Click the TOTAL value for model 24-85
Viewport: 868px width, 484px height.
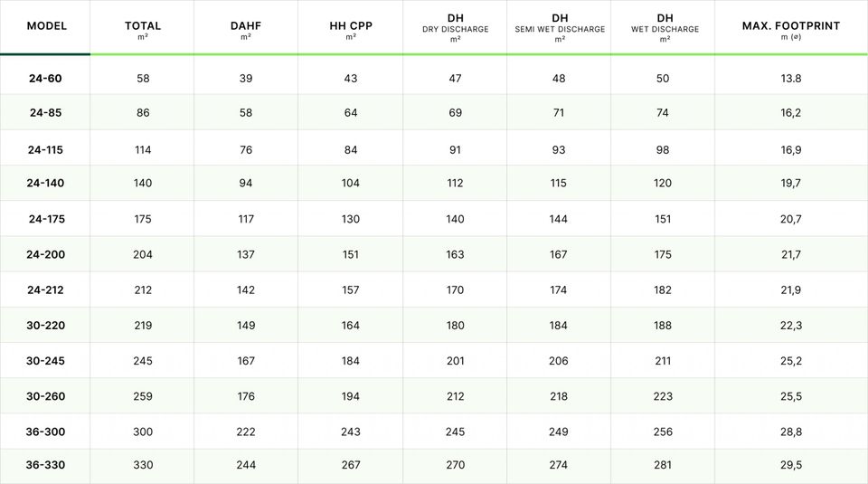(143, 113)
